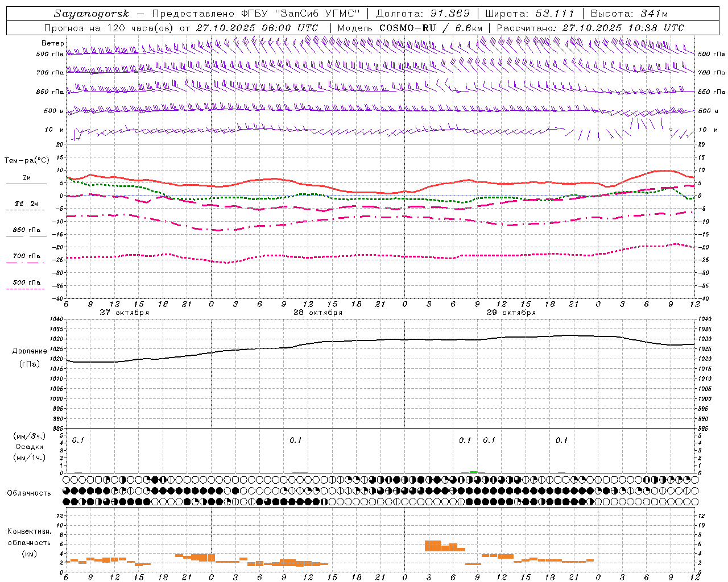728x582 pixels.
Task: Click the (мм/1ч.) precipitation unit label
Action: pyautogui.click(x=30, y=458)
